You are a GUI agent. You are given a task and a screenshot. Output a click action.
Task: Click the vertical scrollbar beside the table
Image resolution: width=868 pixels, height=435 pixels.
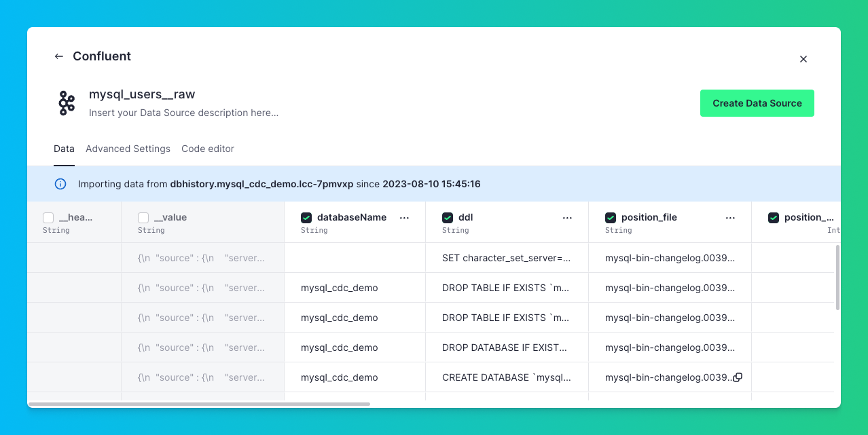[x=837, y=278]
